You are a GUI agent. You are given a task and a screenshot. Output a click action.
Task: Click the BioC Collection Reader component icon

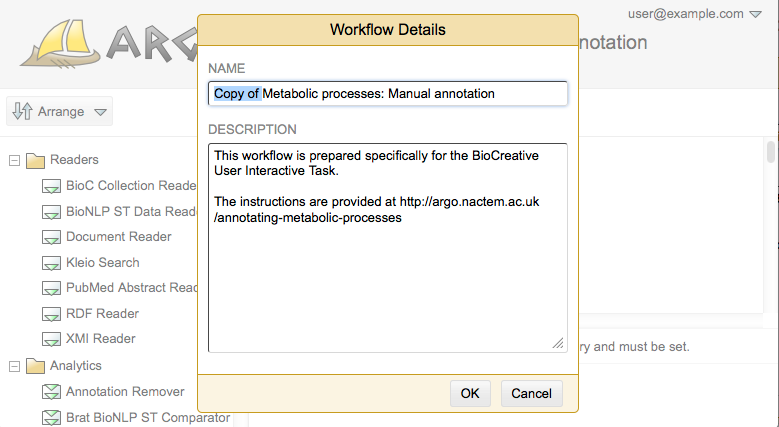51,186
